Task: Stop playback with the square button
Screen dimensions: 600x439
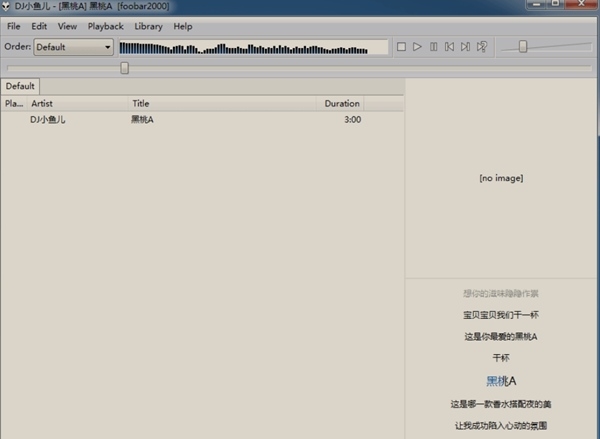Action: click(x=401, y=47)
